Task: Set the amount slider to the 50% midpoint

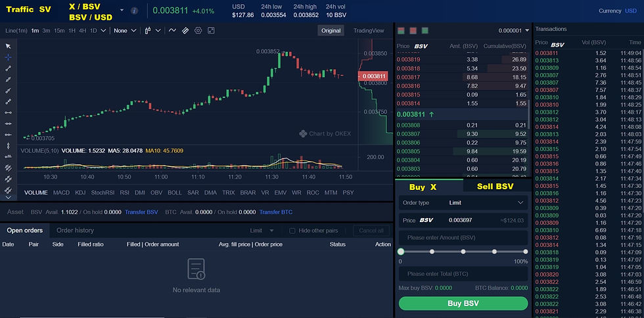Action: click(463, 252)
